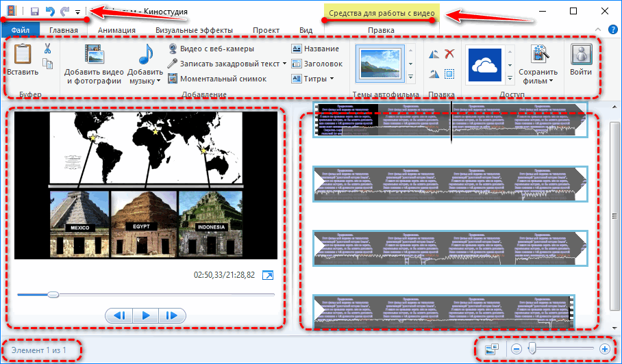This screenshot has height=364, width=622.
Task: Click the zoom-in plus on time scale slider
Action: (604, 349)
